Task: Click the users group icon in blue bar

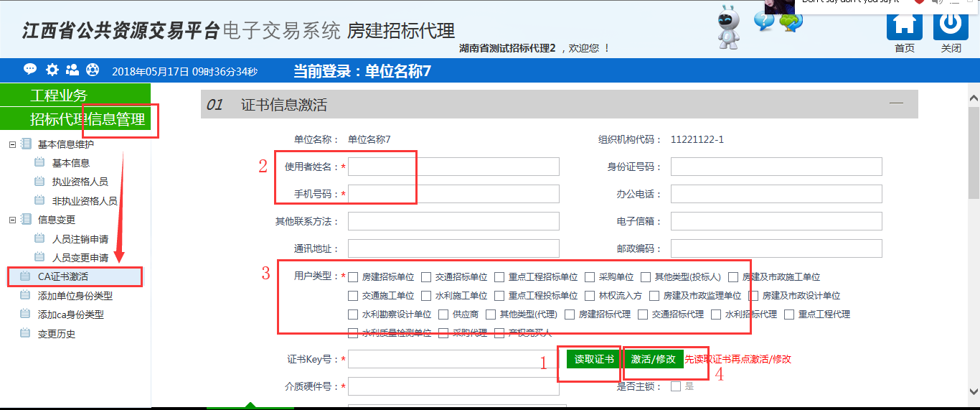Action: click(x=72, y=70)
